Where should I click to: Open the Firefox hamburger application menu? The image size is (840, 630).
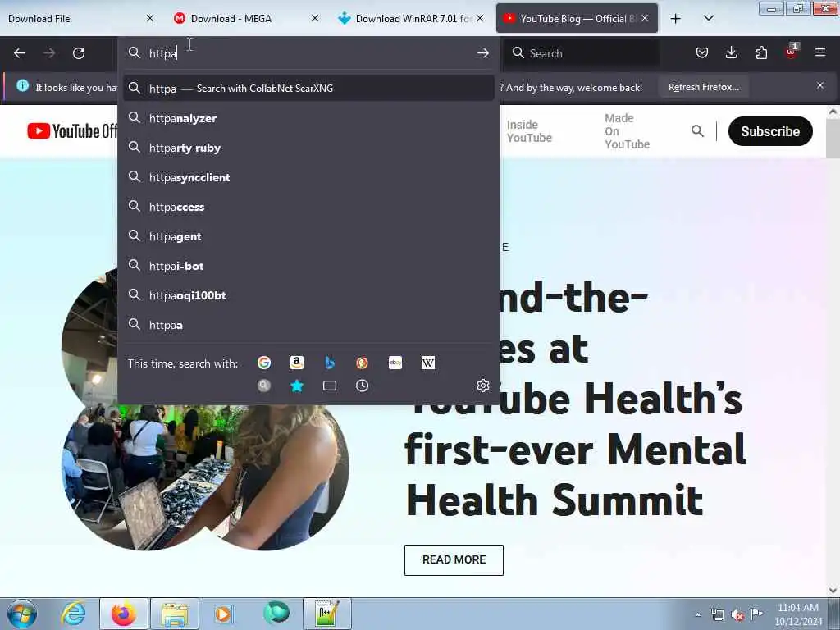coord(820,52)
